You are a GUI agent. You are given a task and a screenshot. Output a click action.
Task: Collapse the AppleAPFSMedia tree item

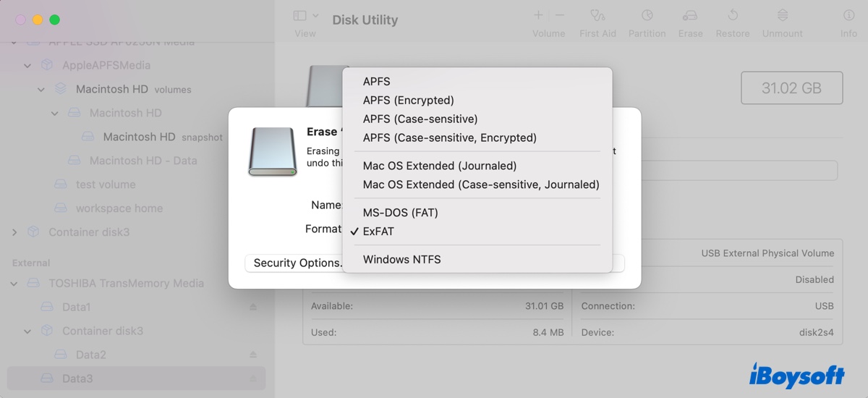pos(28,66)
